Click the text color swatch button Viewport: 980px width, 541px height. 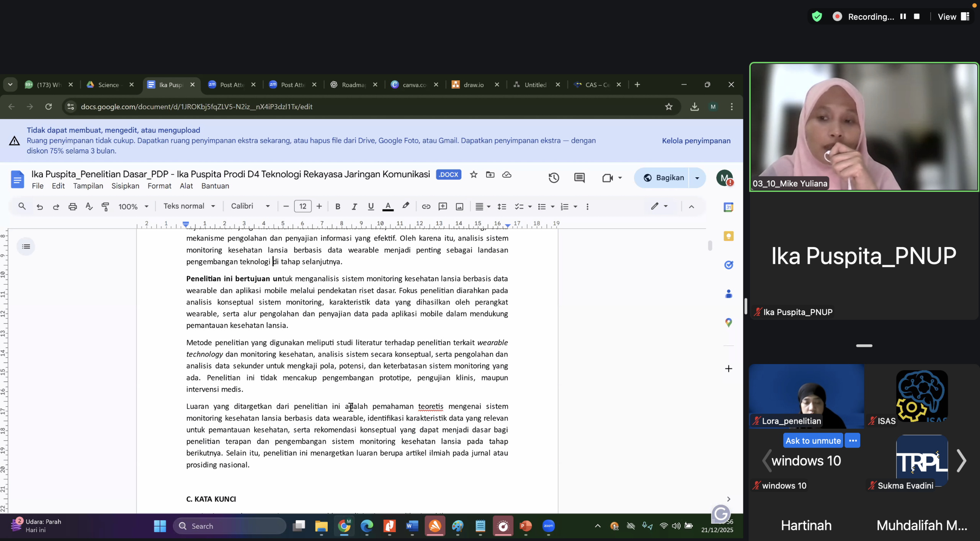pos(388,207)
